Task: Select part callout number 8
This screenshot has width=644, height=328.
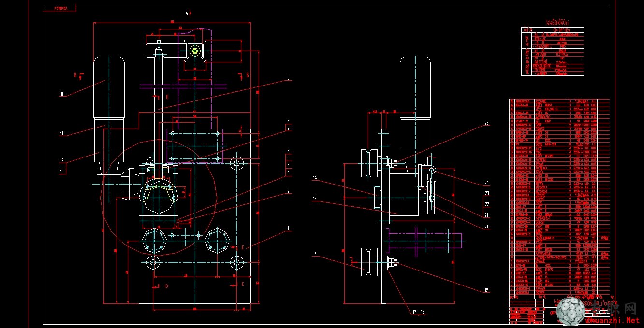Action: pos(288,121)
